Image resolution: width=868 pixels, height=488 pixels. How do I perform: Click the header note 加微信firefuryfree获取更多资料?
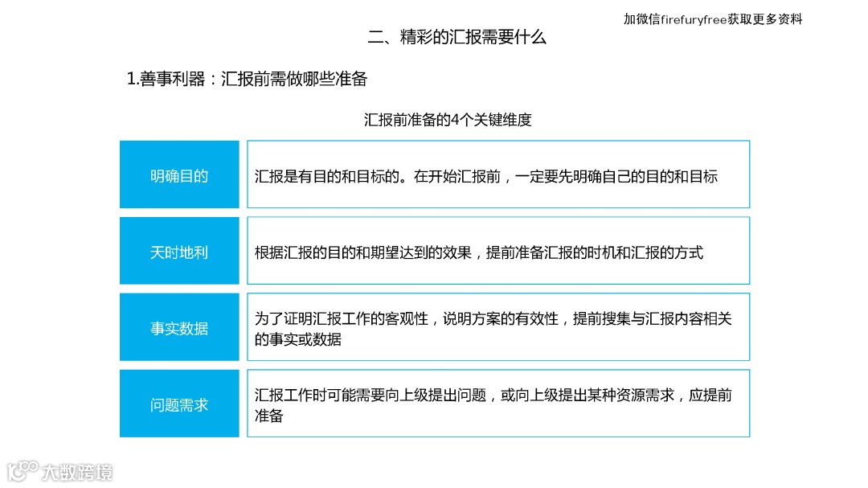point(713,19)
